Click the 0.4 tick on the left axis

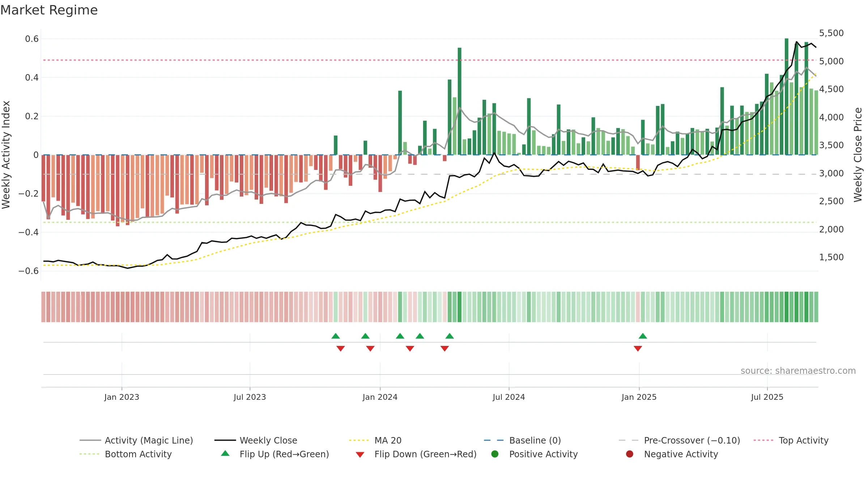32,77
